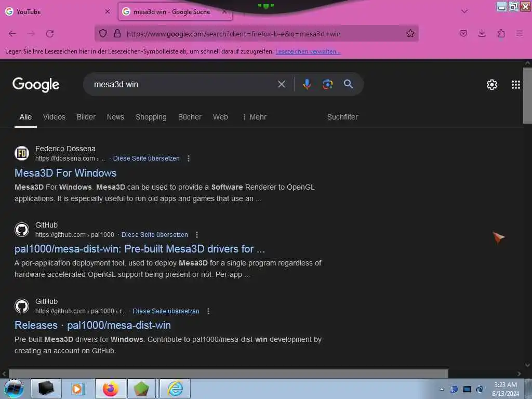Translate the Releases GitHub result page

coord(166,311)
